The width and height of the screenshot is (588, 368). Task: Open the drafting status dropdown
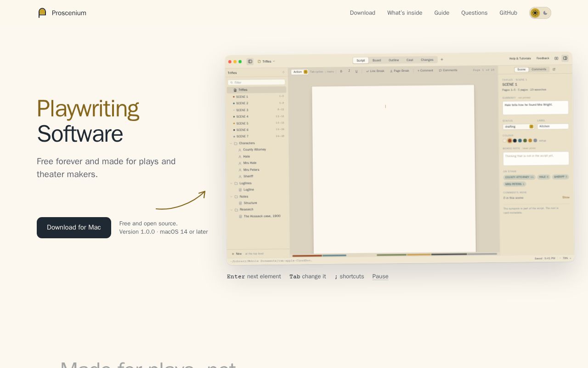click(518, 126)
